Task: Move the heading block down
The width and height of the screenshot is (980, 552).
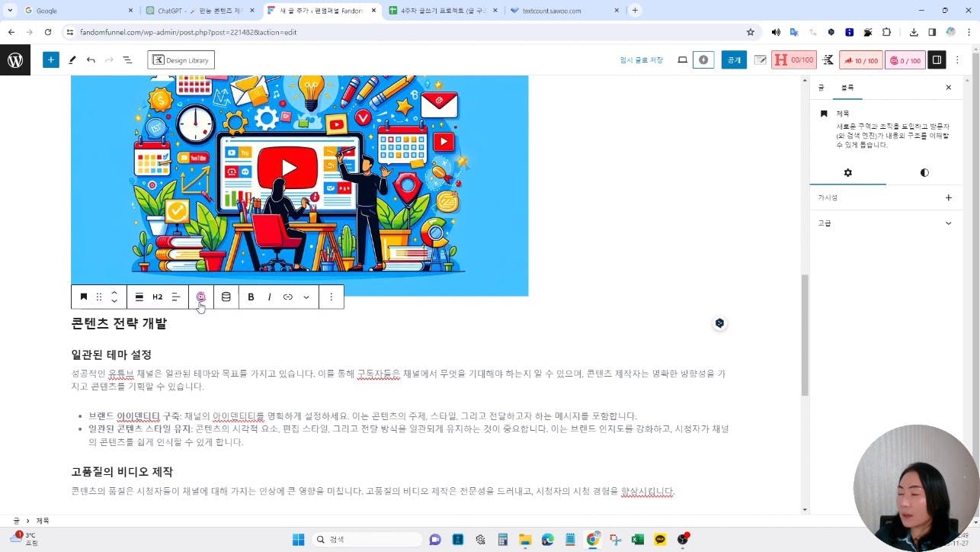Action: pyautogui.click(x=114, y=301)
